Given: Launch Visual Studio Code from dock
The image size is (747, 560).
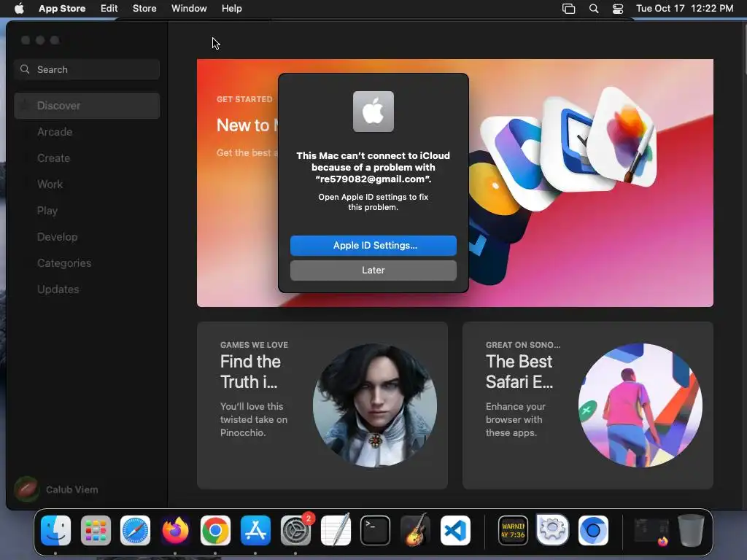Looking at the screenshot, I should [x=455, y=530].
